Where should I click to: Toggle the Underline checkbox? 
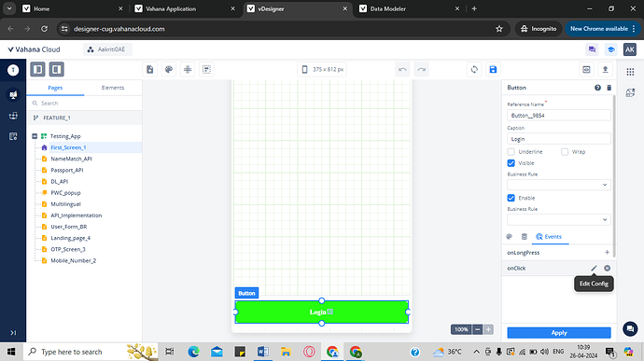511,152
